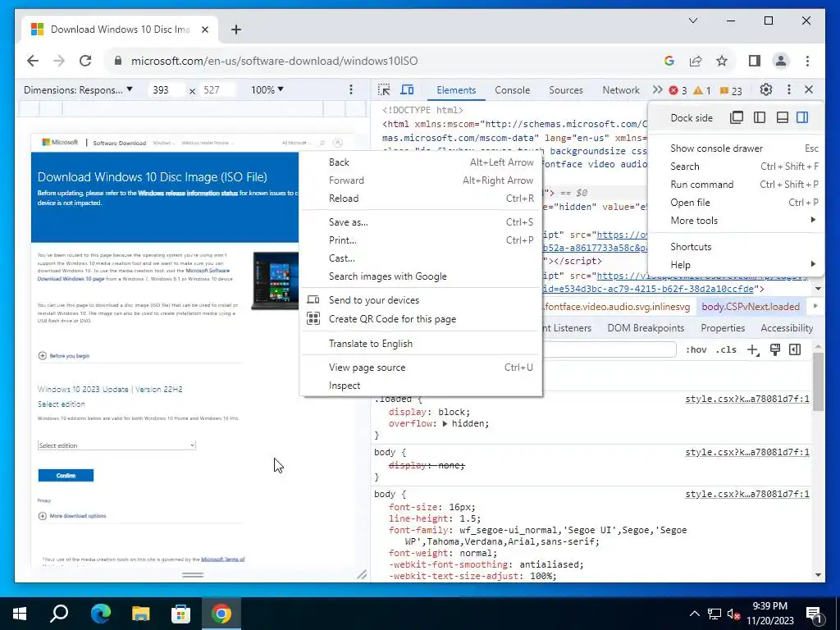This screenshot has width=840, height=630.
Task: Open the Network tab
Action: (621, 90)
